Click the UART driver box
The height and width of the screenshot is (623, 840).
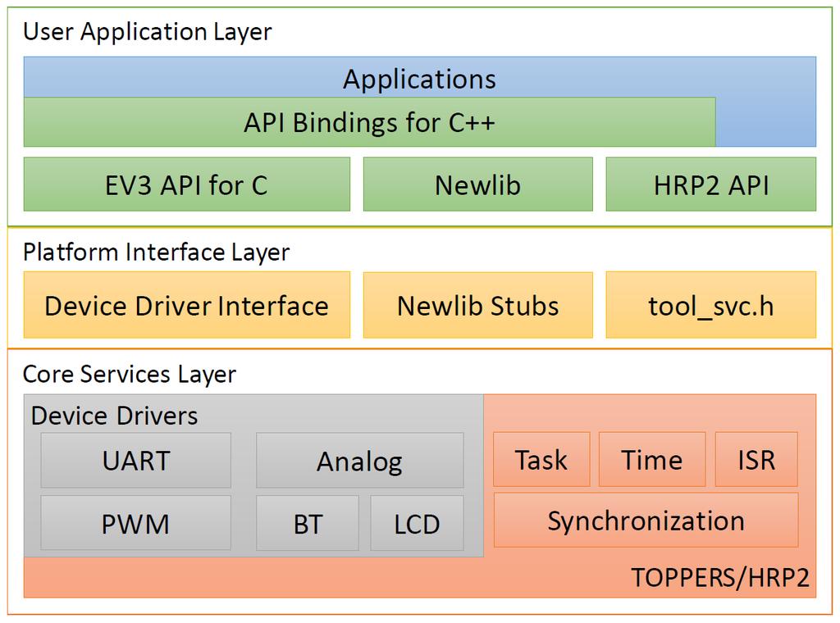[x=136, y=461]
